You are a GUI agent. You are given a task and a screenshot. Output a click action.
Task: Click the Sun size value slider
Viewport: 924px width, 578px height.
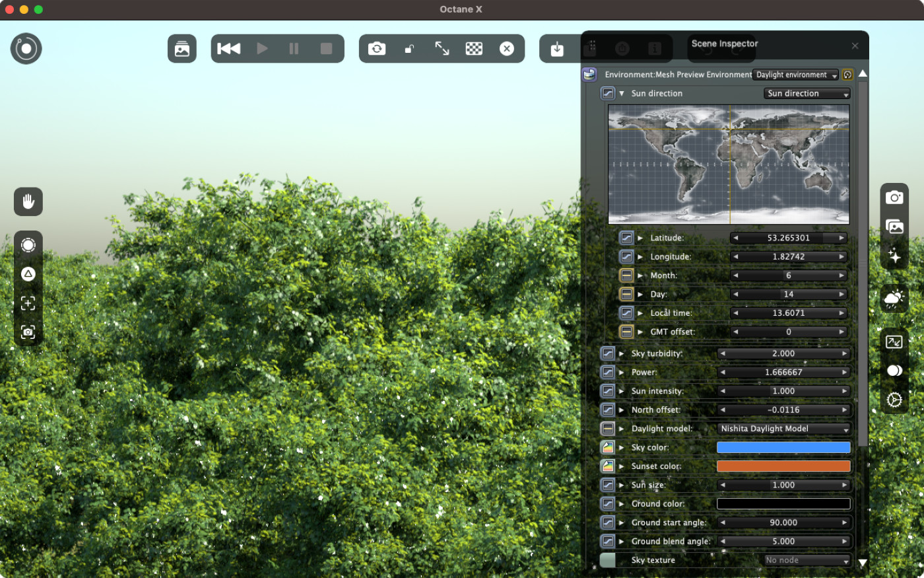click(783, 485)
